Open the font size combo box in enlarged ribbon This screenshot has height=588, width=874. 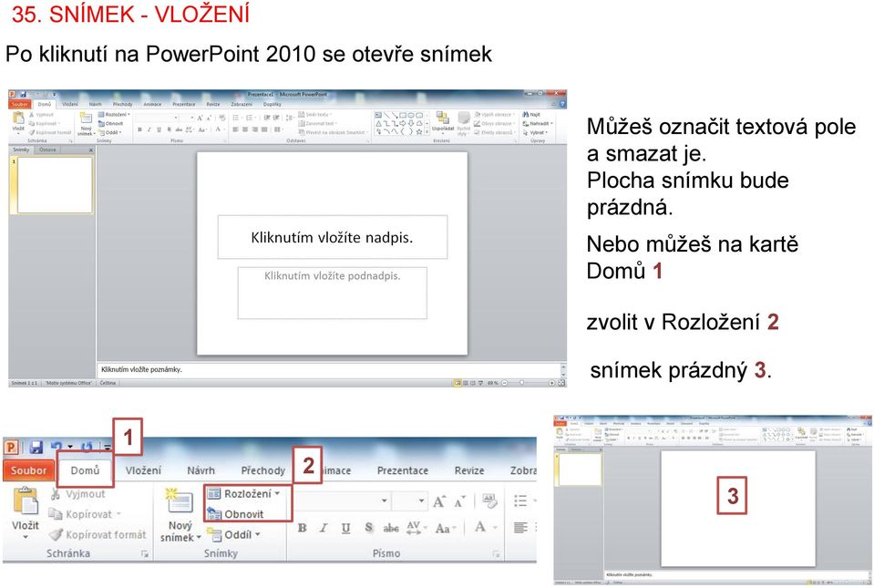coord(409,500)
